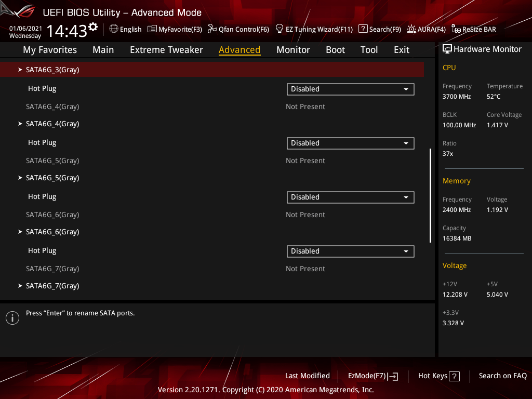
Task: Open the Exit tab
Action: (402, 50)
